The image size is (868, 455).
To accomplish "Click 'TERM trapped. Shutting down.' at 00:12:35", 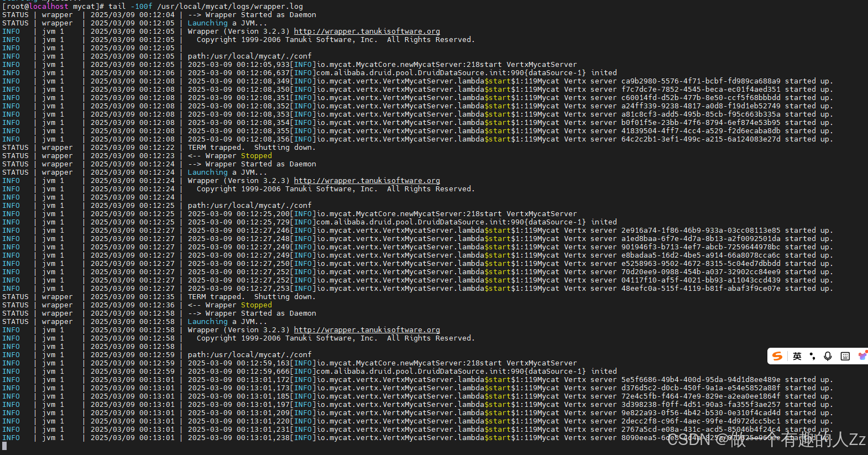I will pos(252,297).
